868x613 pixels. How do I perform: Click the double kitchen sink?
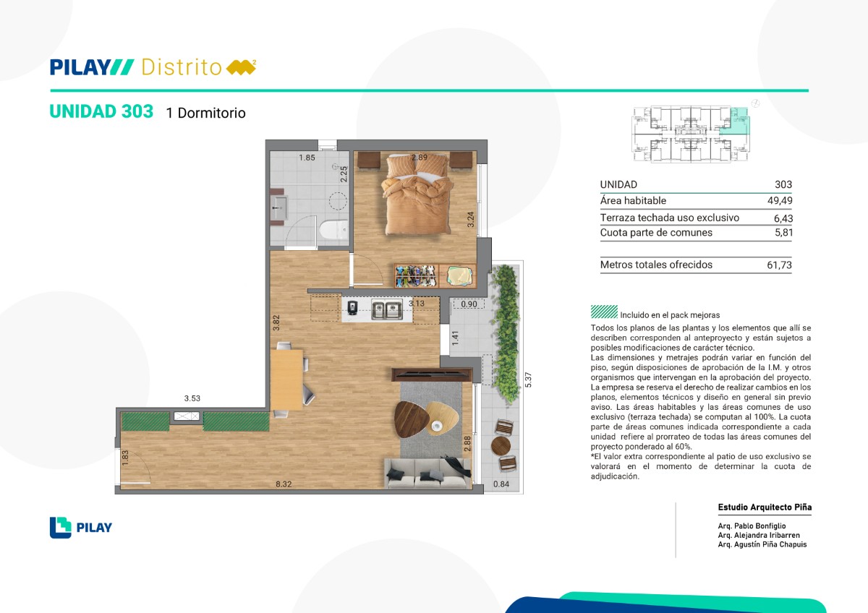[x=387, y=310]
